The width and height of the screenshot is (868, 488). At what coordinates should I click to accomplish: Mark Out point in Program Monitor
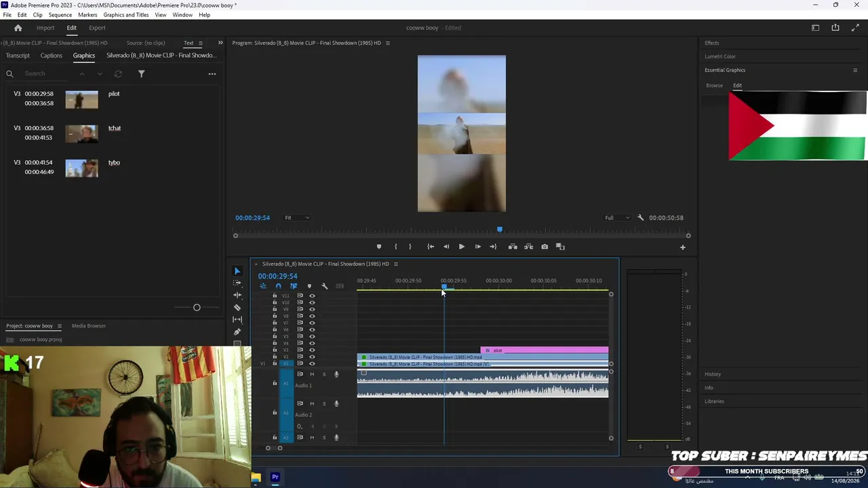[410, 247]
